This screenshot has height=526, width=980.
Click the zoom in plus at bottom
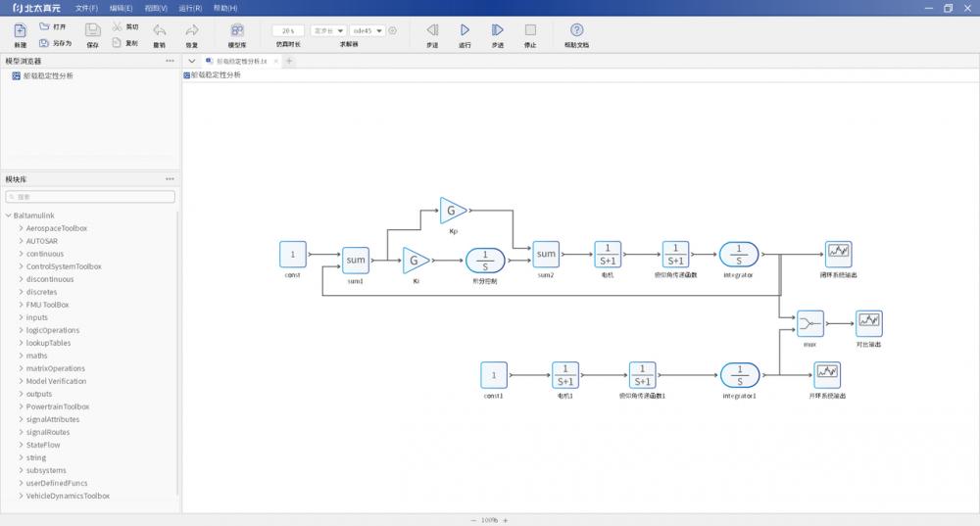point(506,520)
